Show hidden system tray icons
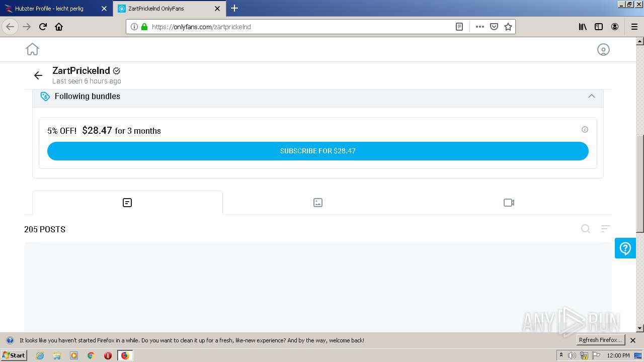 tap(561, 355)
